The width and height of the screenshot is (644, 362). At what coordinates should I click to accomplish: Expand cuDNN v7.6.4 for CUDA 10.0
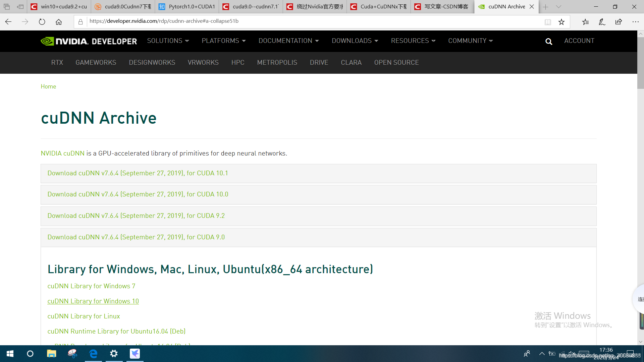click(318, 195)
